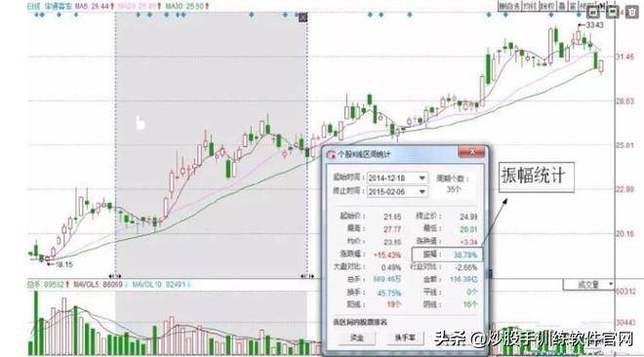644x357 pixels.
Task: Click the 日线 period label
Action: point(34,6)
